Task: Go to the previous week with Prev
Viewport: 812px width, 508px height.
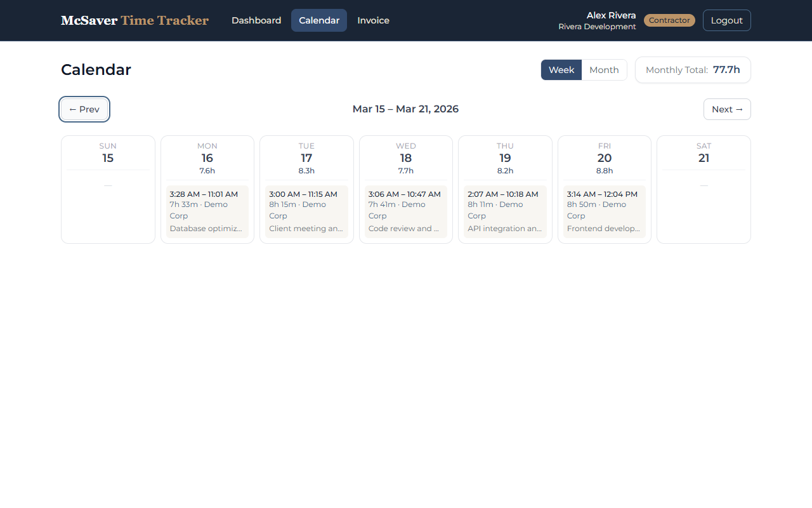Action: tap(84, 109)
